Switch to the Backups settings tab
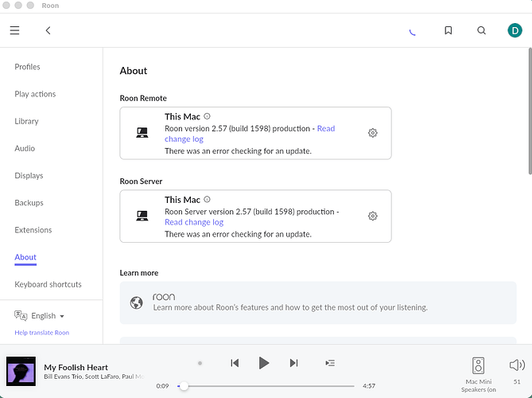The height and width of the screenshot is (398, 532). 29,203
